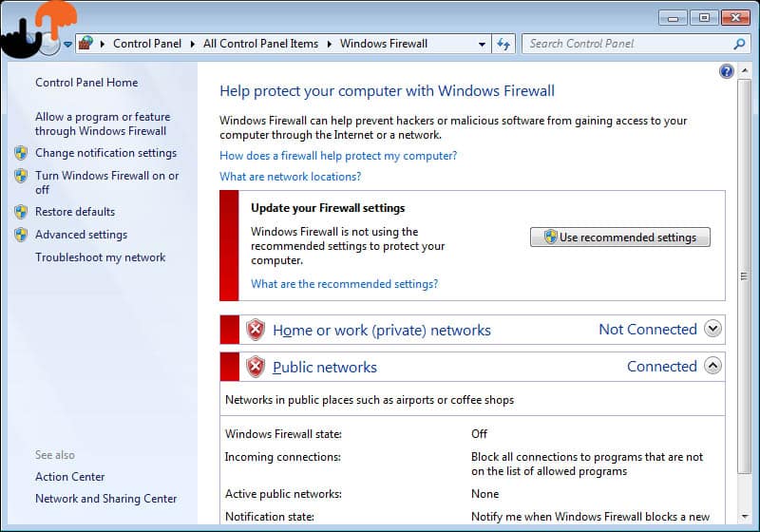Image resolution: width=760 pixels, height=532 pixels.
Task: Select Windows Firewall breadcrumb
Action: 384,44
